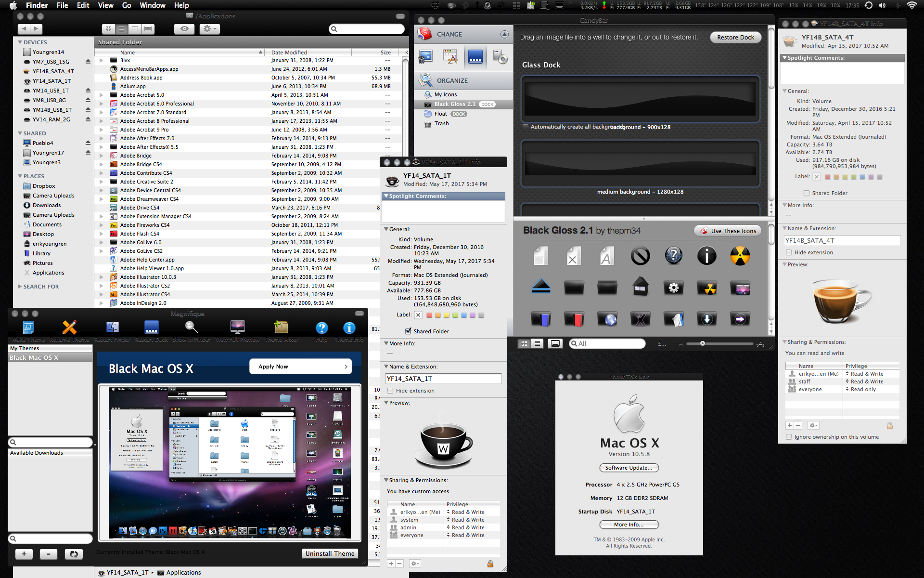Collapse CandyBar CHANGE section

pyautogui.click(x=504, y=34)
